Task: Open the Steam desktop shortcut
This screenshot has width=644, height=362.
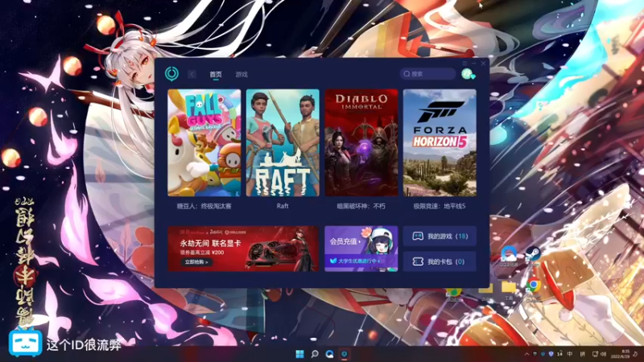Action: click(x=533, y=255)
